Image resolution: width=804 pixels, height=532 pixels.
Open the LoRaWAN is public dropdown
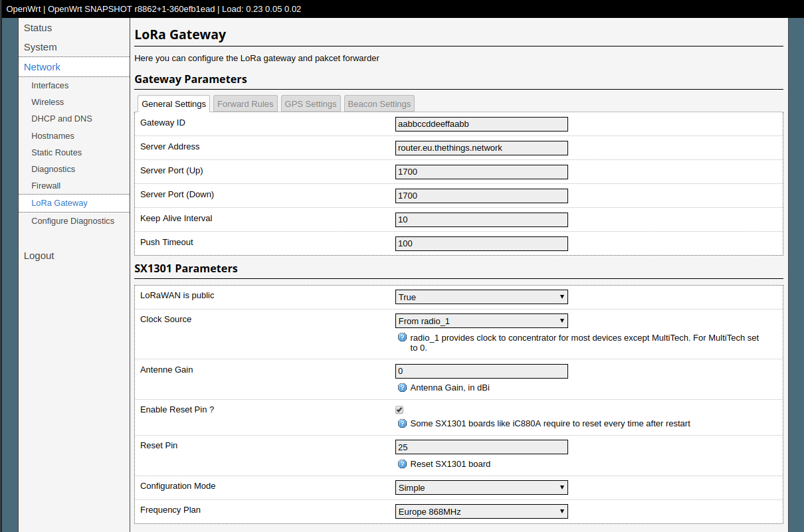click(481, 297)
